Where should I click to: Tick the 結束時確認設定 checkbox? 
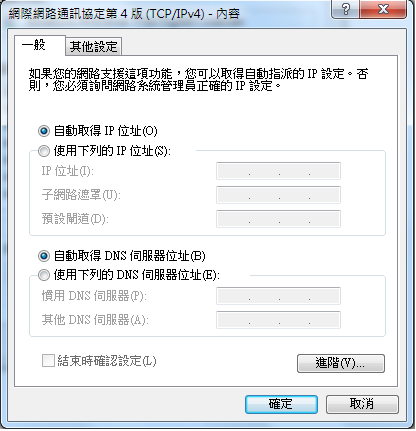pos(48,361)
